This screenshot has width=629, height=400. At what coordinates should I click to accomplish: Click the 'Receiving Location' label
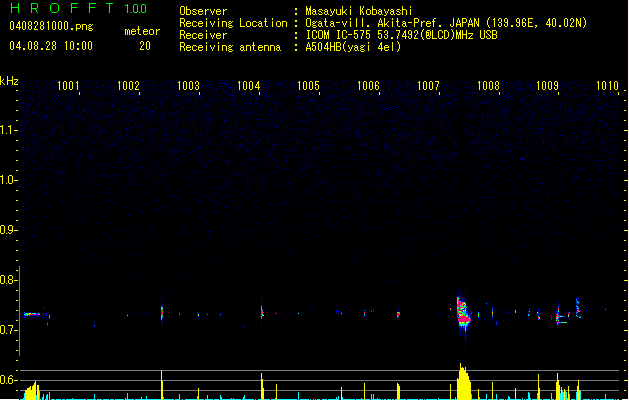(233, 23)
